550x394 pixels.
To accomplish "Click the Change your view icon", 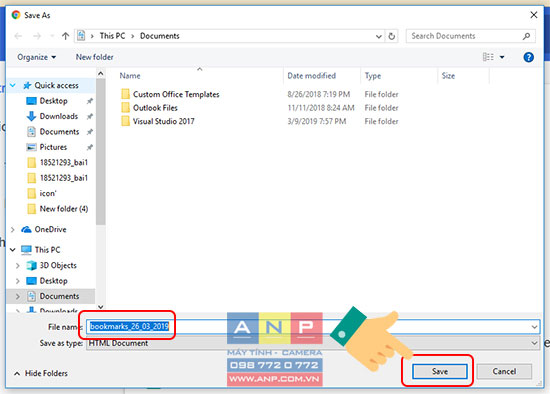I will point(488,57).
